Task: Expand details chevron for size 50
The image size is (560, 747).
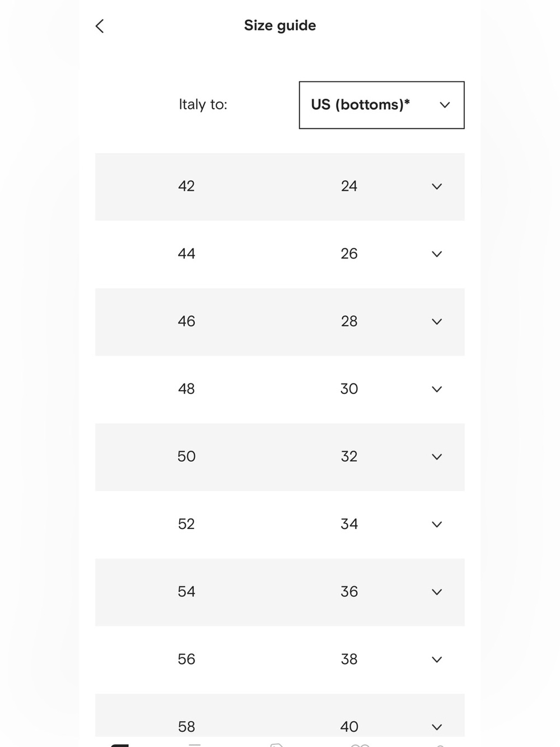Action: click(437, 457)
